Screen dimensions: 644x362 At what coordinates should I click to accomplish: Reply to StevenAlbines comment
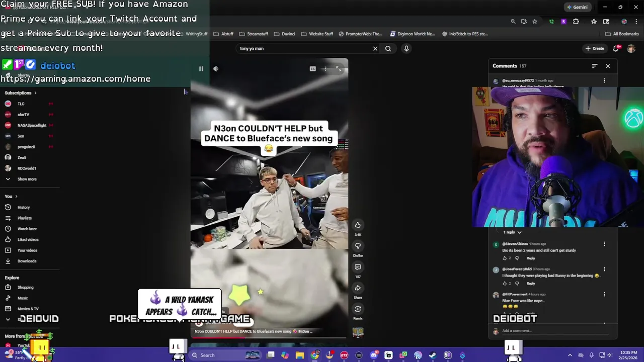pos(531,258)
